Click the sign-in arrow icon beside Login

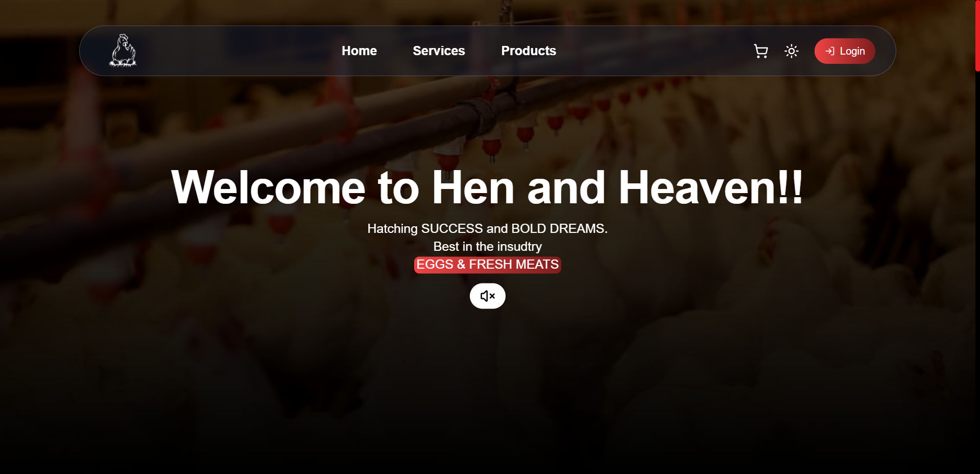[x=830, y=51]
